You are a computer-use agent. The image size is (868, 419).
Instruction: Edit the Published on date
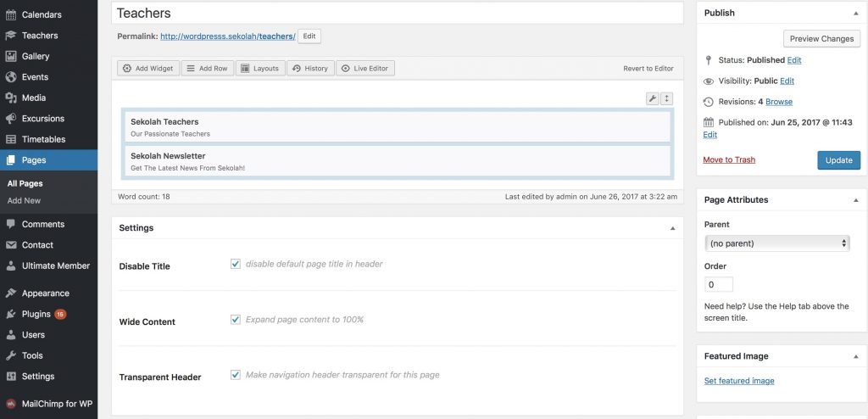710,135
